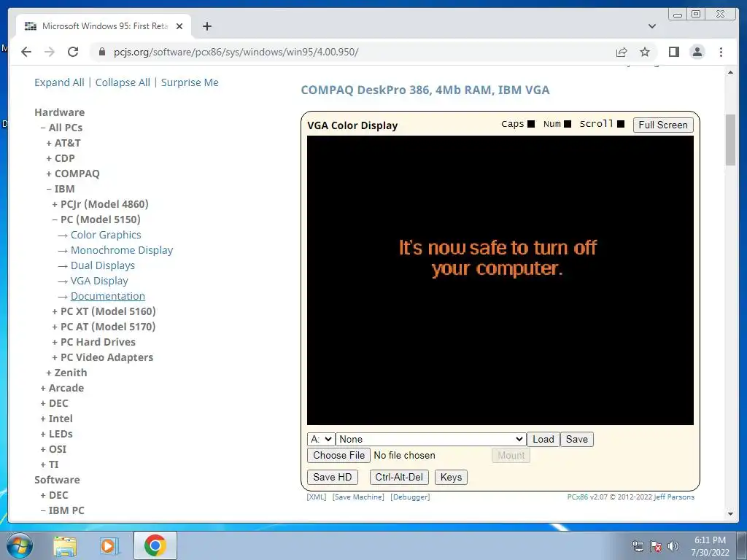Expand the PC Video Adapters node
Image resolution: width=747 pixels, height=560 pixels.
102,357
